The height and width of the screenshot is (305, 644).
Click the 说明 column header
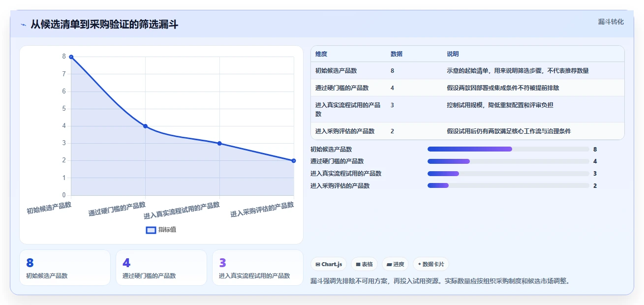point(453,54)
